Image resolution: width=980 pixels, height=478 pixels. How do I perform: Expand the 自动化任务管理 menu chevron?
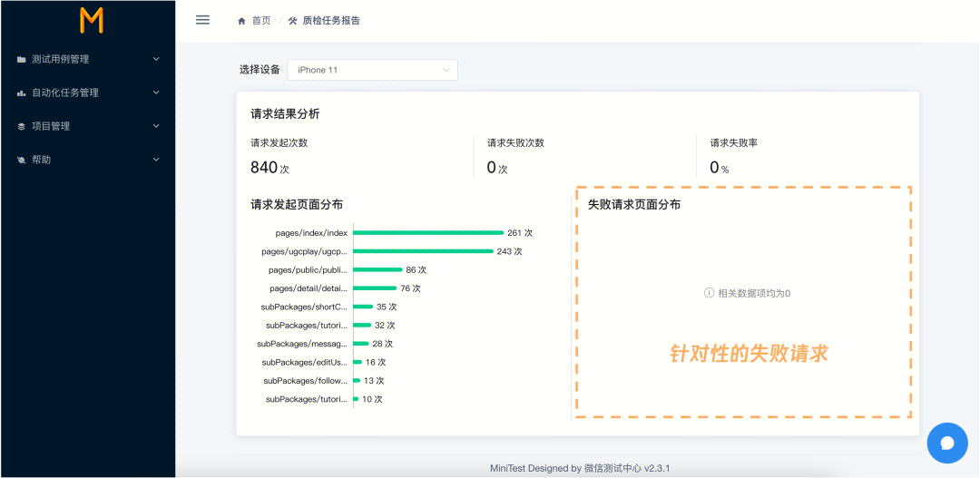(x=156, y=93)
